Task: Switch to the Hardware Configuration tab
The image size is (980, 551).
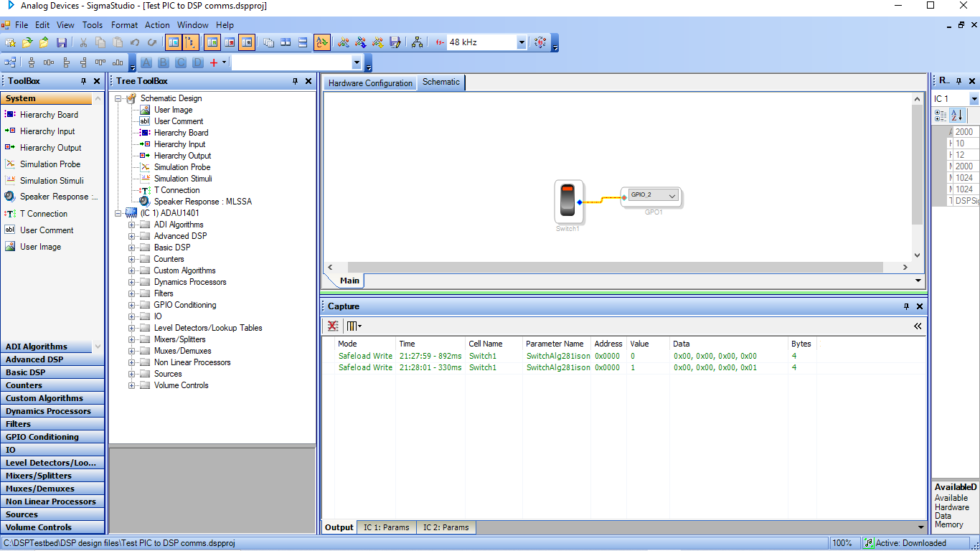Action: tap(370, 83)
